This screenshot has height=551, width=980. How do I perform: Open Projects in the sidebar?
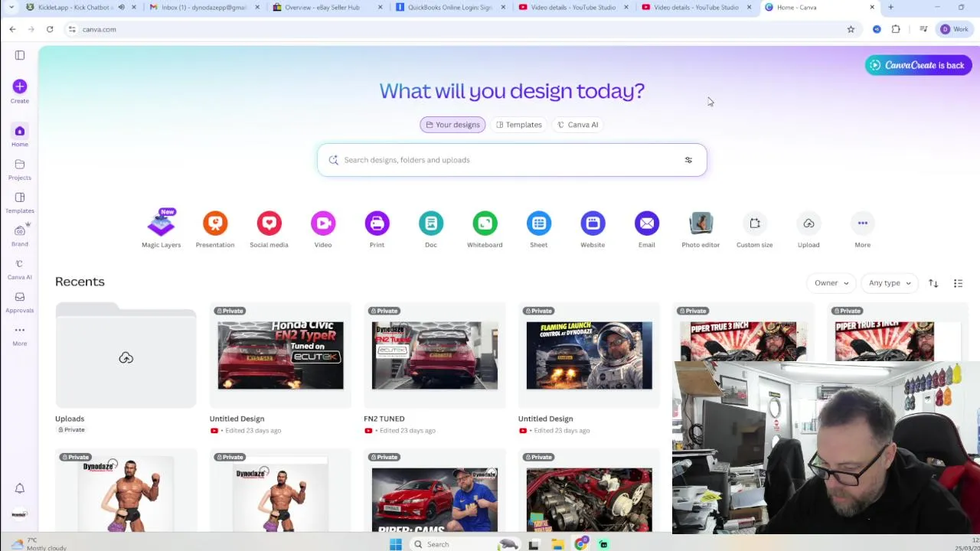point(20,169)
